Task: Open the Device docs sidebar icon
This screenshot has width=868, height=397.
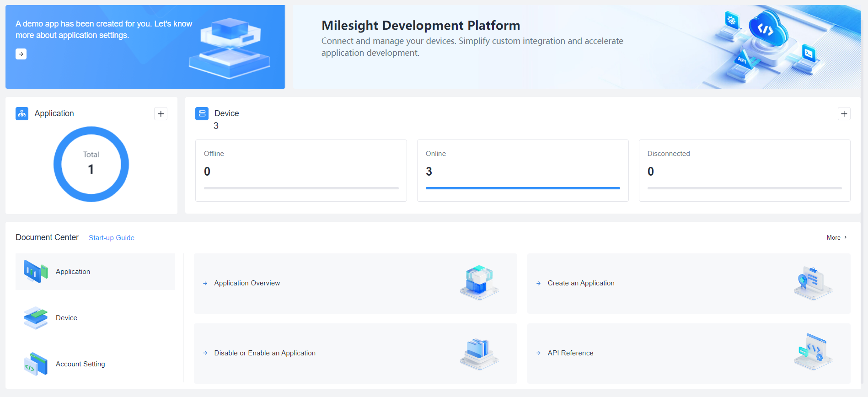Action: tap(36, 318)
